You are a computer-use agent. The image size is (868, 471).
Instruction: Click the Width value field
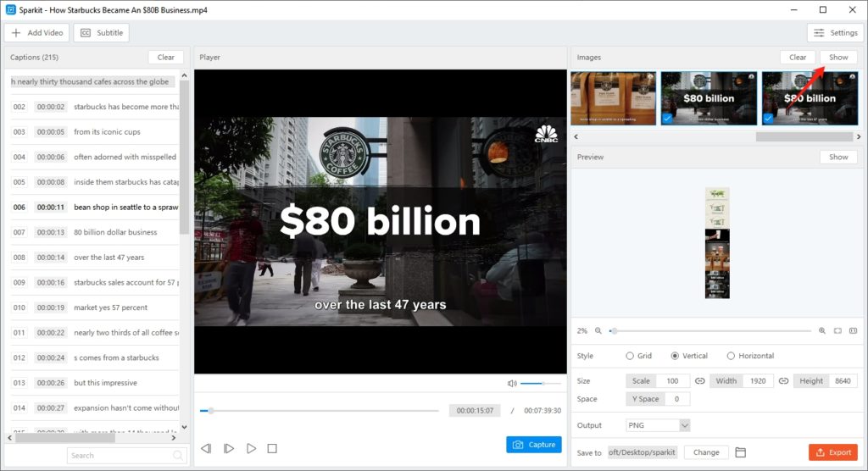tap(758, 381)
